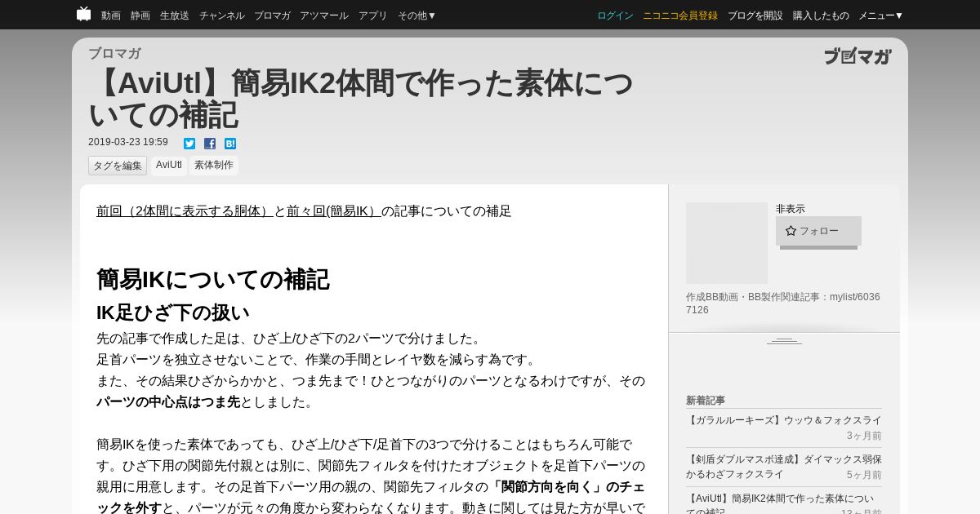980x514 pixels.
Task: Click the 非表示 author name
Action: click(x=791, y=209)
